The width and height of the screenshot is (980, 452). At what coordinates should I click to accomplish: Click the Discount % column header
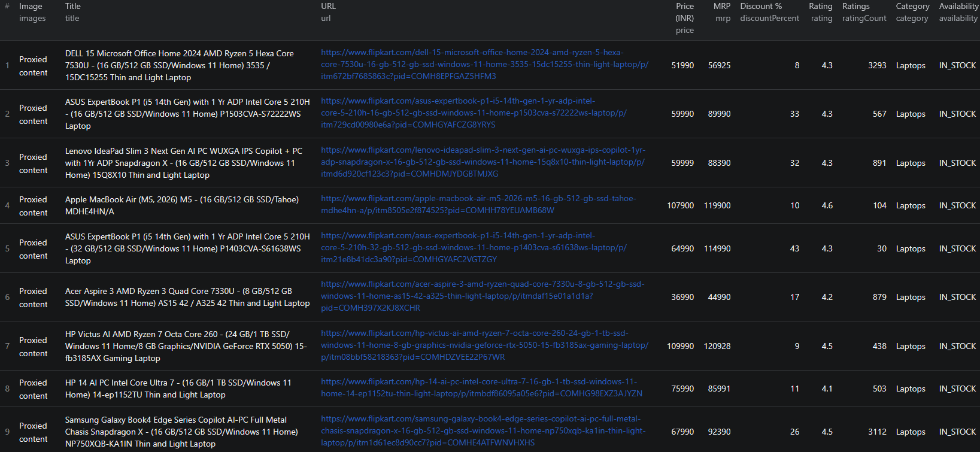click(x=769, y=13)
